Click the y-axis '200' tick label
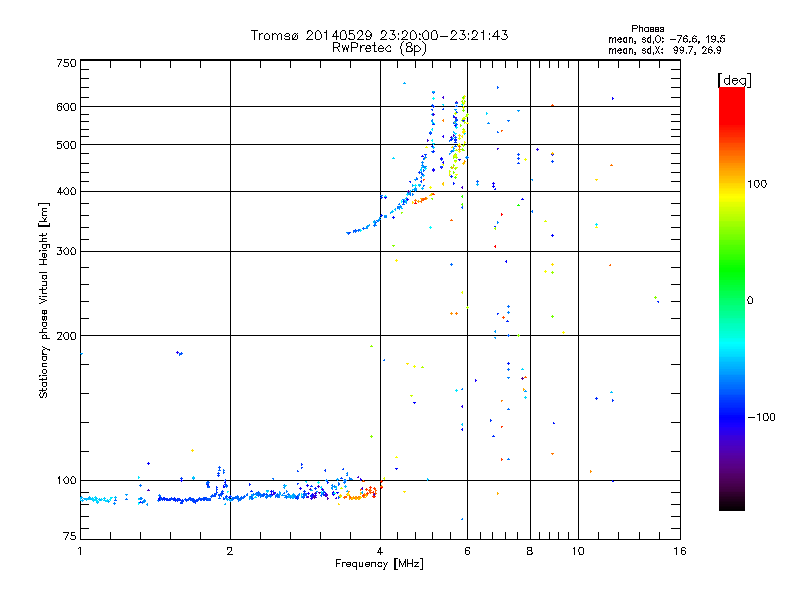Viewport: 800px width, 600px height. point(66,336)
